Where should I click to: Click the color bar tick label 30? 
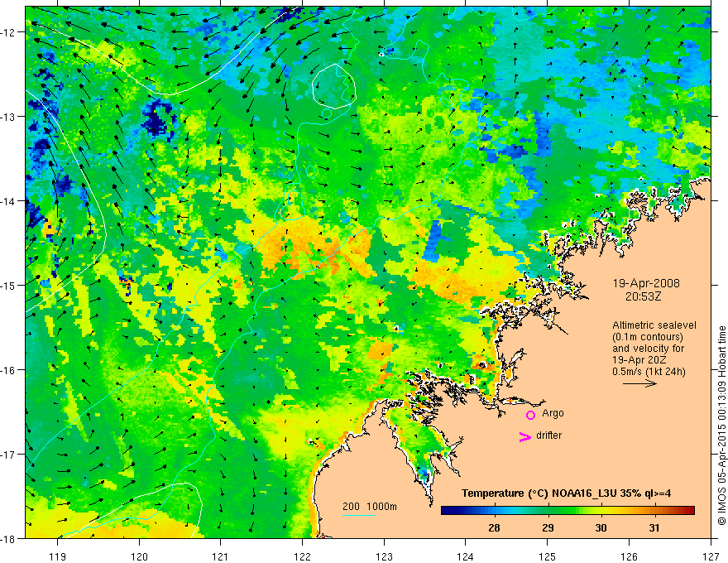(x=601, y=527)
